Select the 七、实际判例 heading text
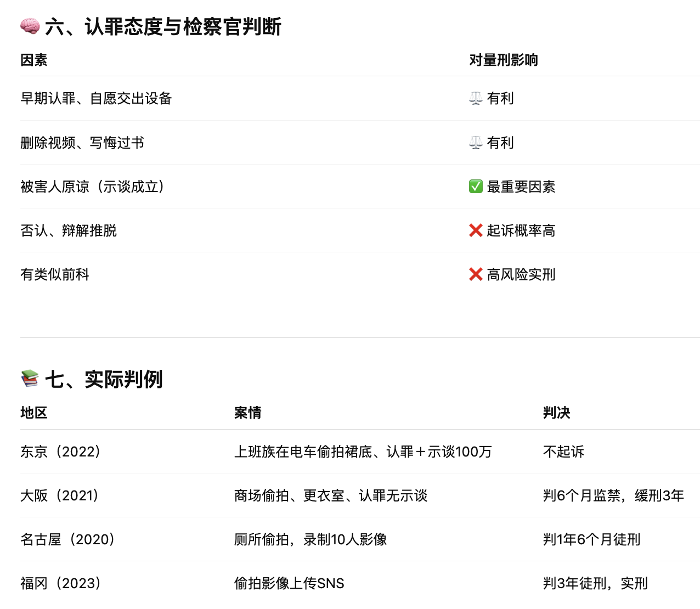Viewport: 700px width, 609px height. tap(104, 380)
